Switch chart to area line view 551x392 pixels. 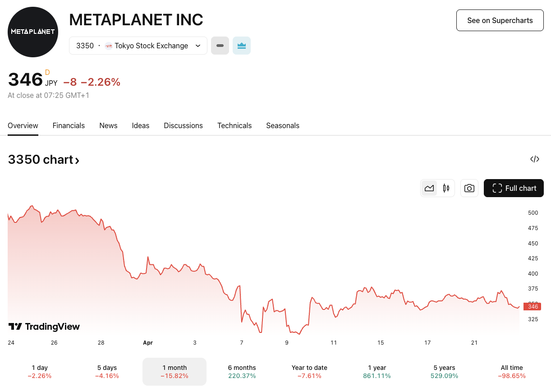point(429,188)
